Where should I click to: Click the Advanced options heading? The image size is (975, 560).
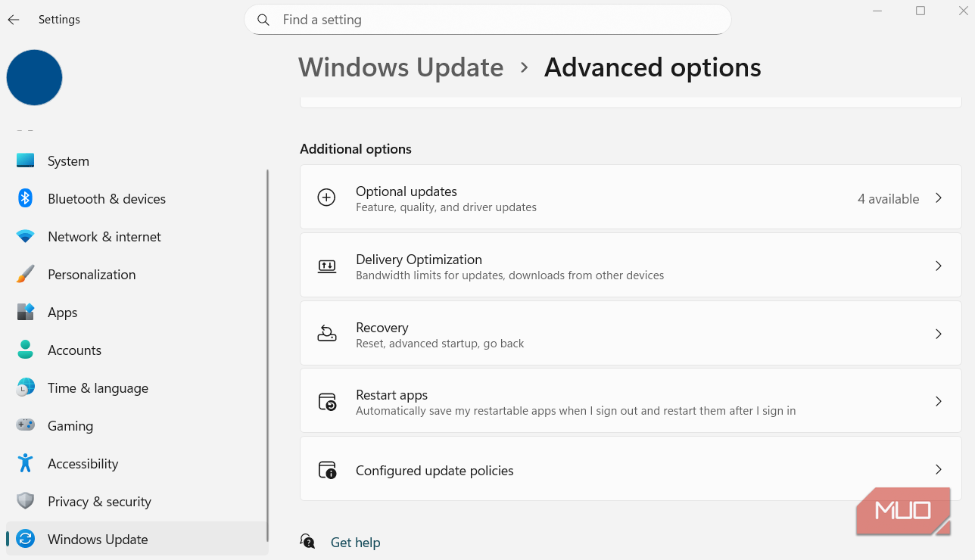[x=653, y=67]
